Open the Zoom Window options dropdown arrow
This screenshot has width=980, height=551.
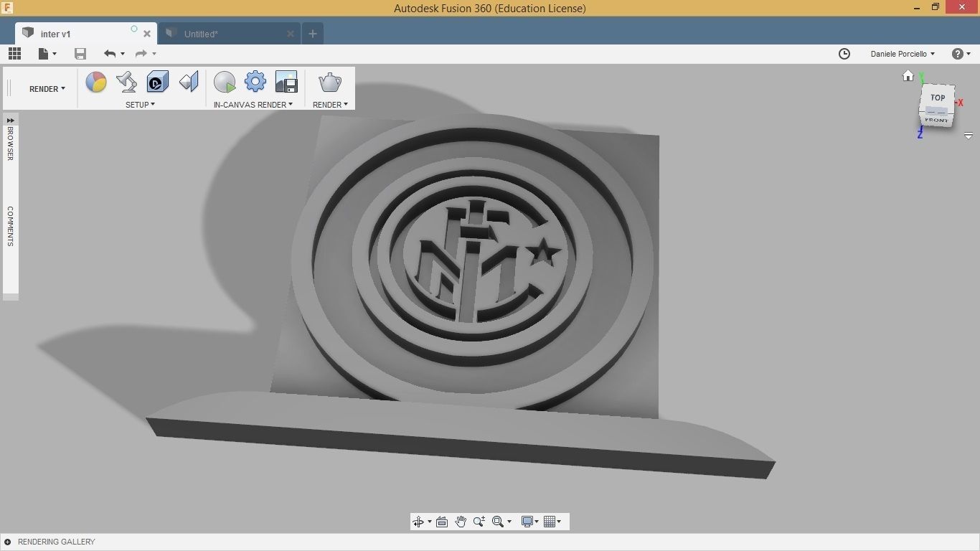point(509,522)
